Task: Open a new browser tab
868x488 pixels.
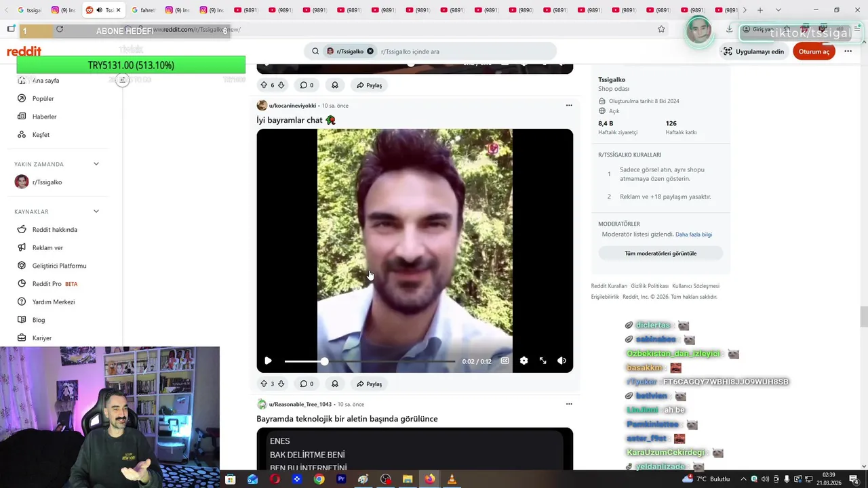Action: pos(760,10)
